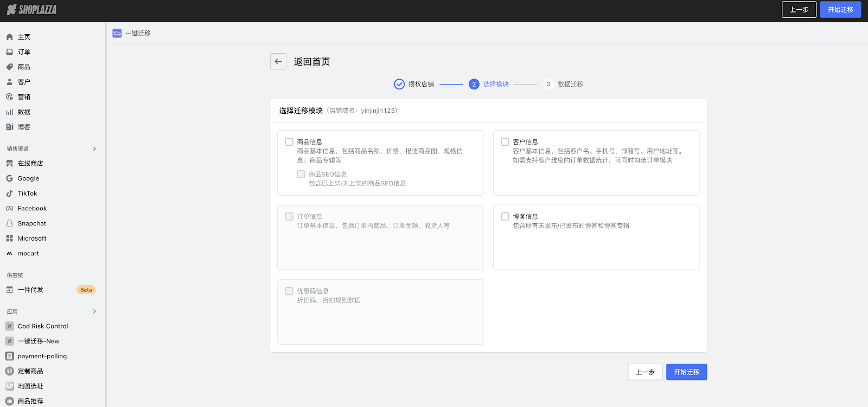Viewport: 868px width, 407px height.
Task: Select the Products tag icon
Action: pos(9,67)
